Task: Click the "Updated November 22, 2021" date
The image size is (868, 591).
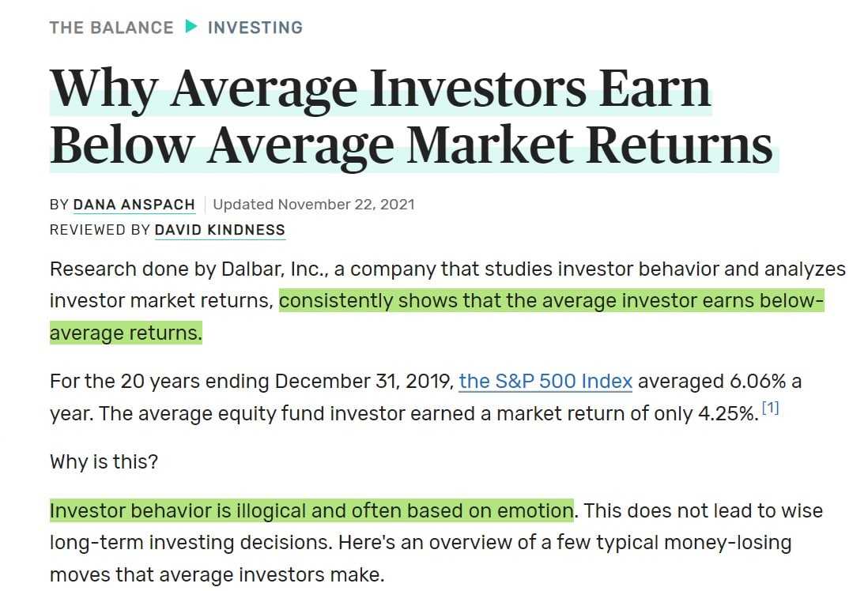Action: point(314,205)
